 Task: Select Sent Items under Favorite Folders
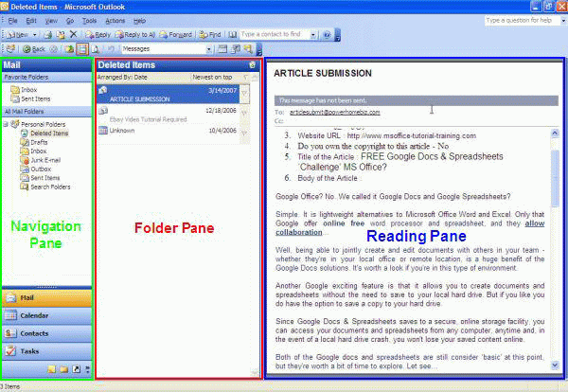pyautogui.click(x=31, y=98)
